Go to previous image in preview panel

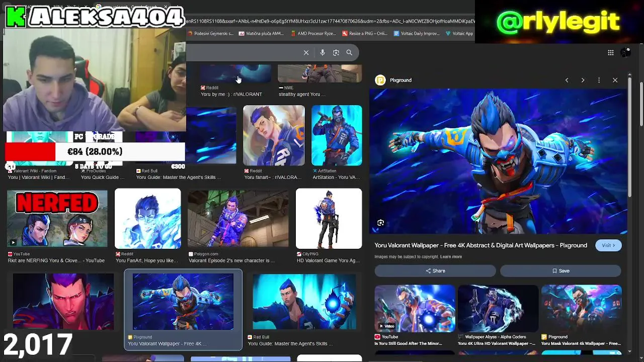567,80
